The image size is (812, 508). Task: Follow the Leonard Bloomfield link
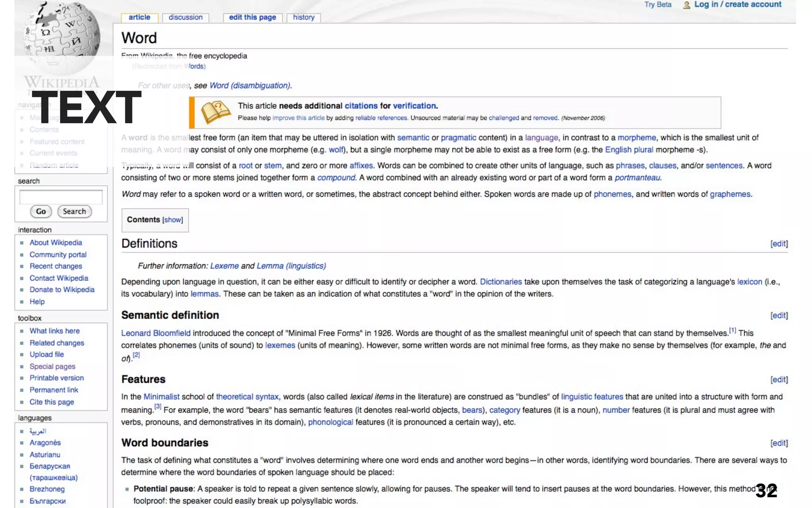[155, 333]
